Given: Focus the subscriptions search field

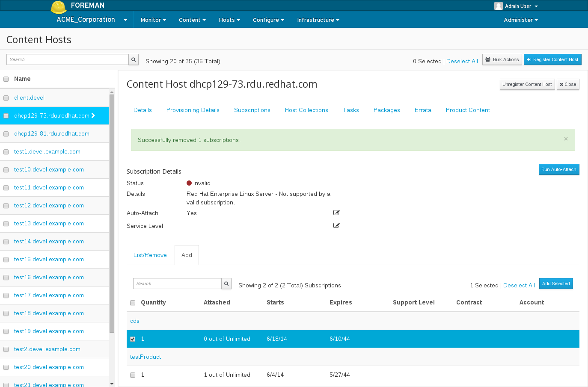Looking at the screenshot, I should [x=177, y=284].
